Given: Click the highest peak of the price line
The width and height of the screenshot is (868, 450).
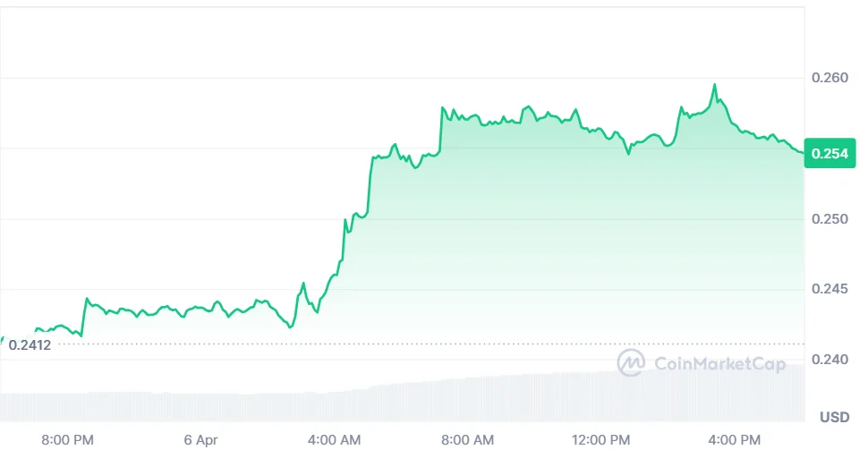Looking at the screenshot, I should pyautogui.click(x=714, y=85).
